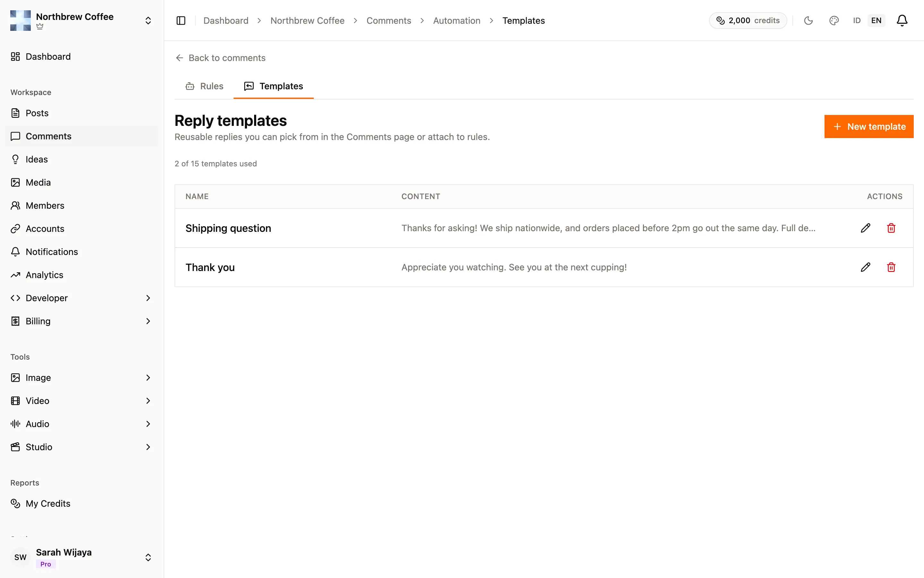The image size is (924, 578).
Task: Open Automation breadcrumb link
Action: [457, 21]
